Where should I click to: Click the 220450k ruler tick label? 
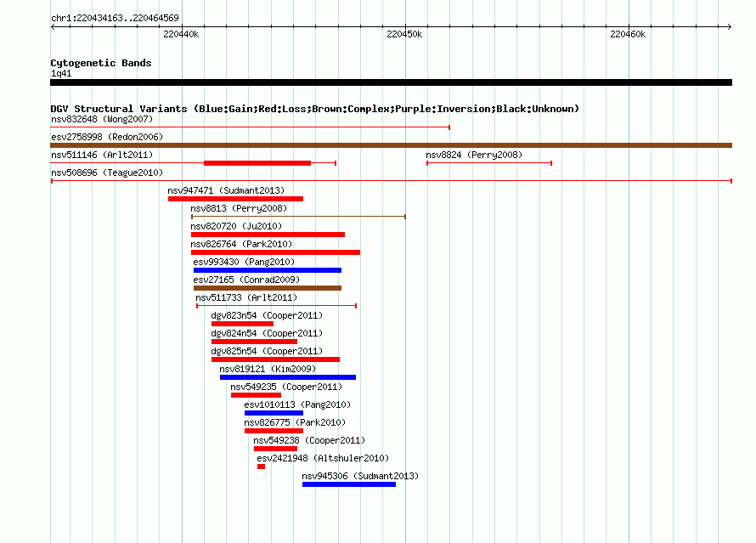(x=404, y=34)
